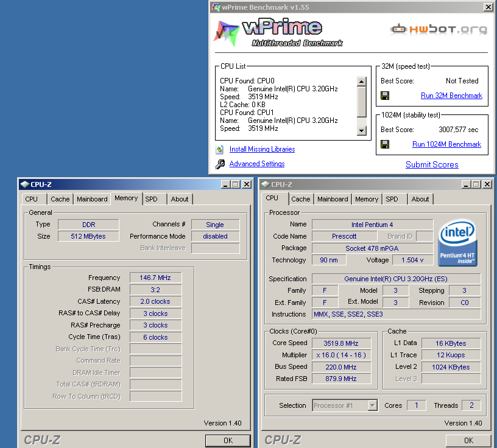Click CPU List scrollbar down arrow
The height and width of the screenshot is (448, 497).
(x=361, y=130)
